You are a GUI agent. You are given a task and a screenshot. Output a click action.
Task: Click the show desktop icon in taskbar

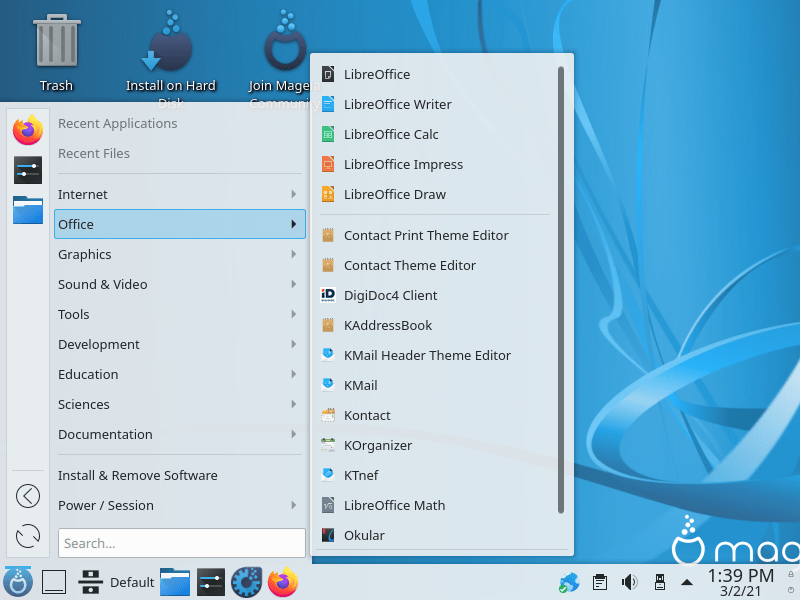pos(54,582)
